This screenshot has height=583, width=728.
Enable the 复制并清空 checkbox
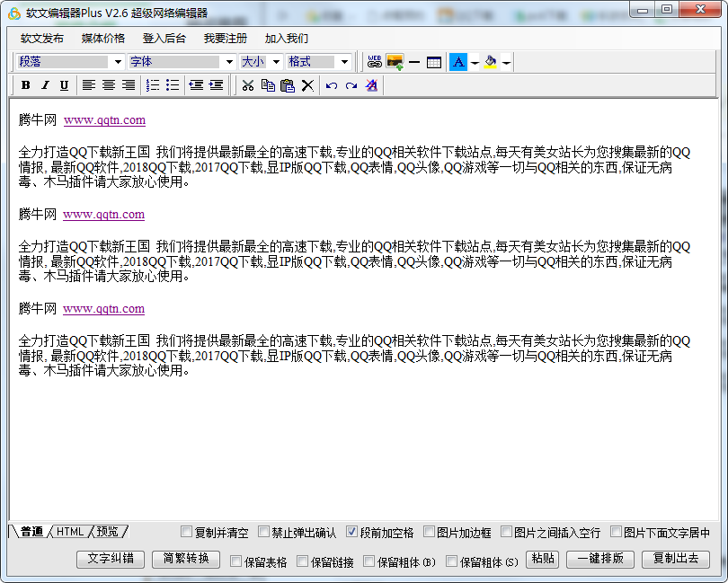186,532
